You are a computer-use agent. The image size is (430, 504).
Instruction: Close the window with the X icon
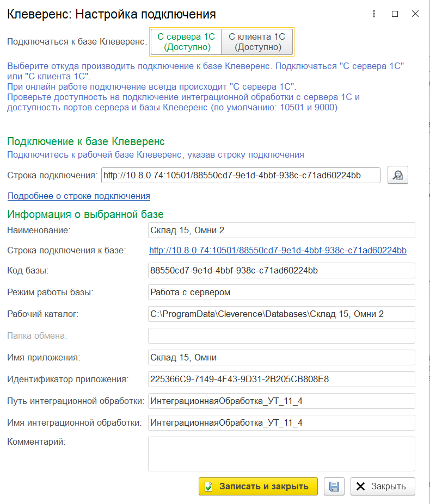[415, 14]
